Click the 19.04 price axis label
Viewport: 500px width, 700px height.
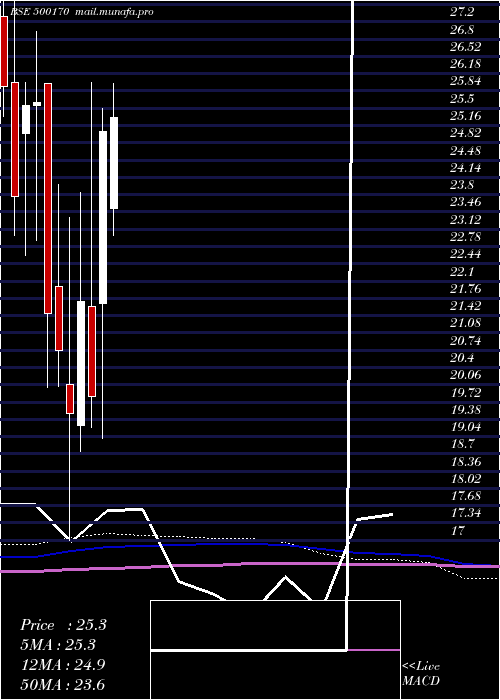coord(465,427)
